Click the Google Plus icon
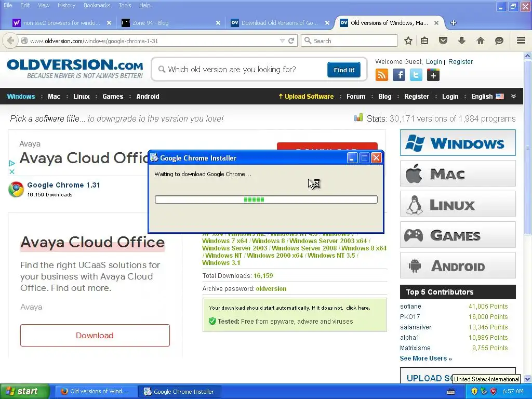532x399 pixels. tap(433, 75)
